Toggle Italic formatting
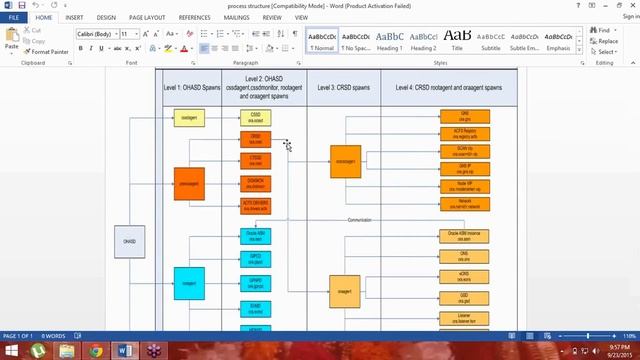 tap(91, 49)
